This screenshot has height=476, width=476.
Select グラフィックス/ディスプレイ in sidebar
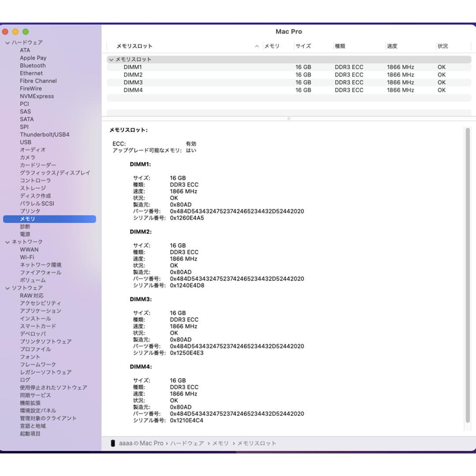click(x=55, y=173)
